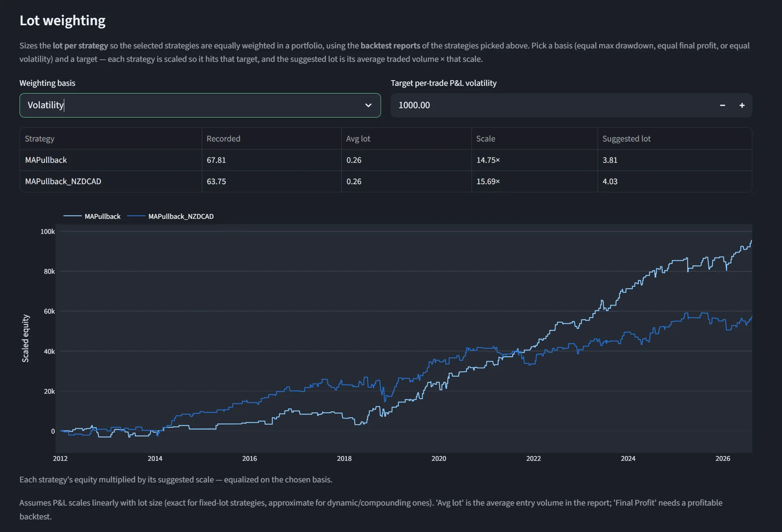Open the Weighting basis dropdown chevron
The height and width of the screenshot is (532, 782).
368,105
